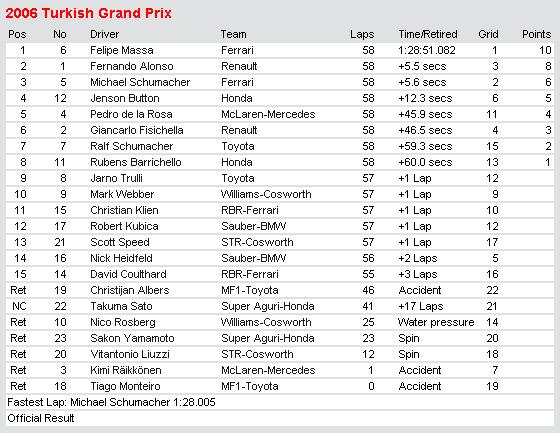Click the Team column header

pyautogui.click(x=234, y=34)
